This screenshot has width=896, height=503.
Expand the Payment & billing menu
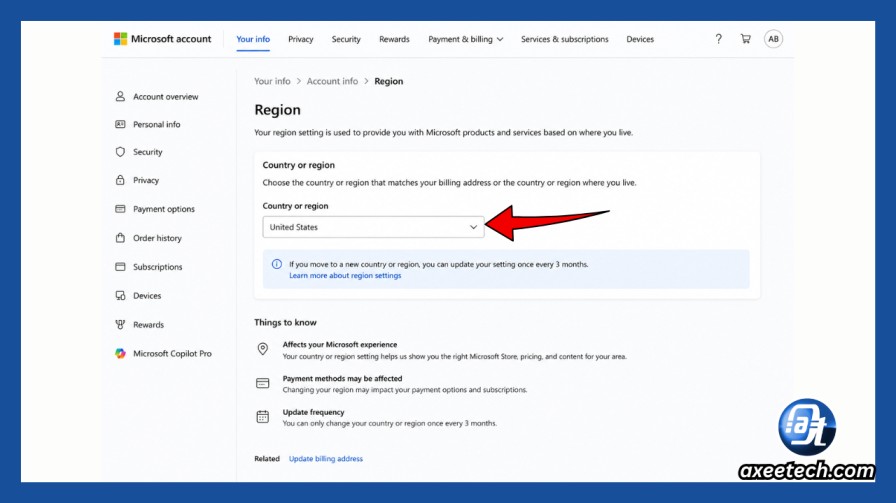click(x=466, y=39)
